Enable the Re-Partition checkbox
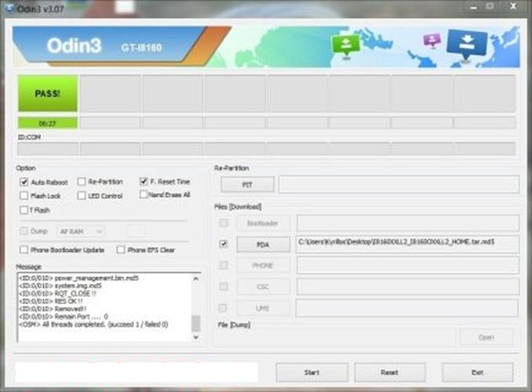The width and height of the screenshot is (532, 392). [82, 182]
